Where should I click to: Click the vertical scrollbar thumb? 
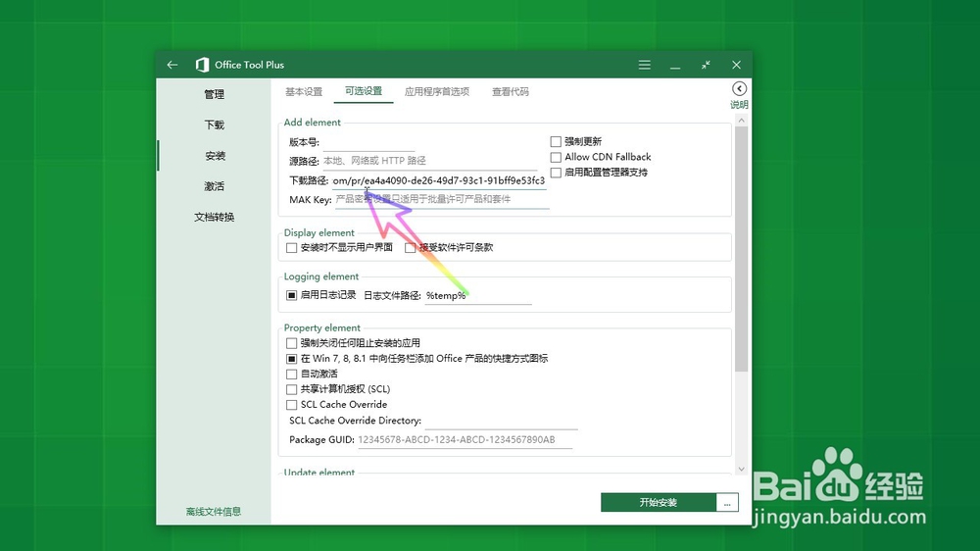pos(741,249)
